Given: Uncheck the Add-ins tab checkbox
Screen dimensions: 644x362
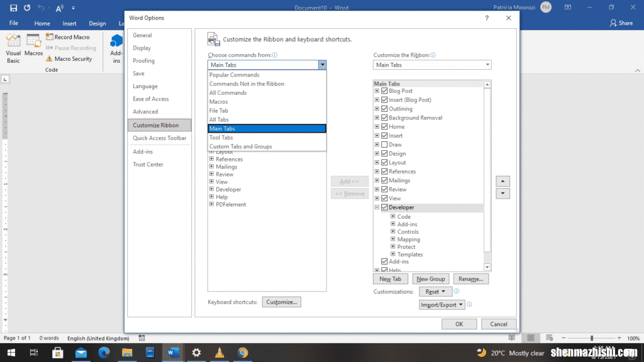Looking at the screenshot, I should [x=384, y=261].
